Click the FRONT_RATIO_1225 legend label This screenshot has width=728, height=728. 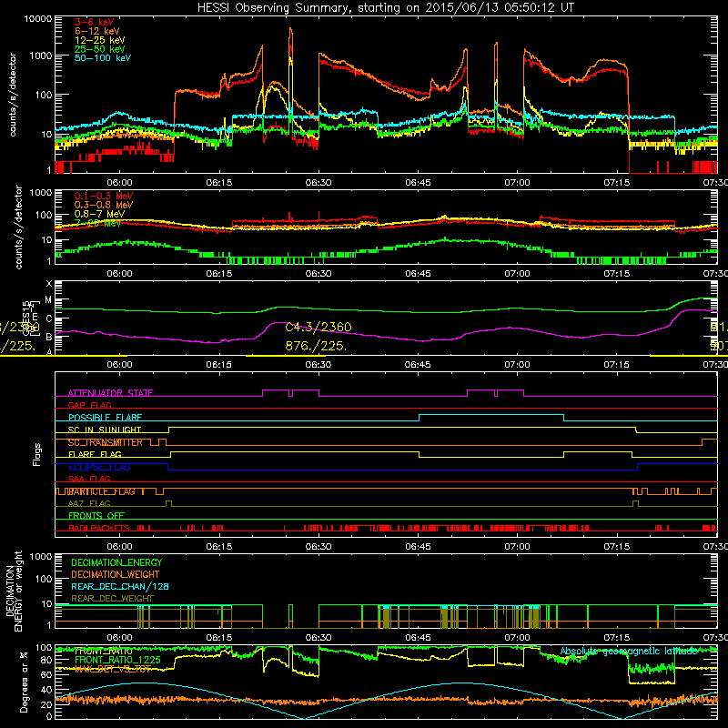pyautogui.click(x=117, y=660)
